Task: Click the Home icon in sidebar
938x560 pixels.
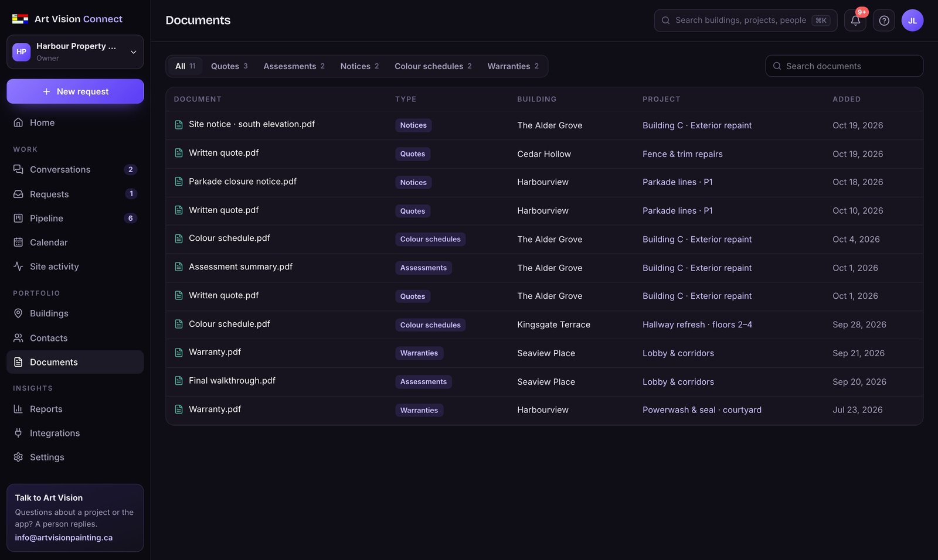Action: pyautogui.click(x=18, y=122)
